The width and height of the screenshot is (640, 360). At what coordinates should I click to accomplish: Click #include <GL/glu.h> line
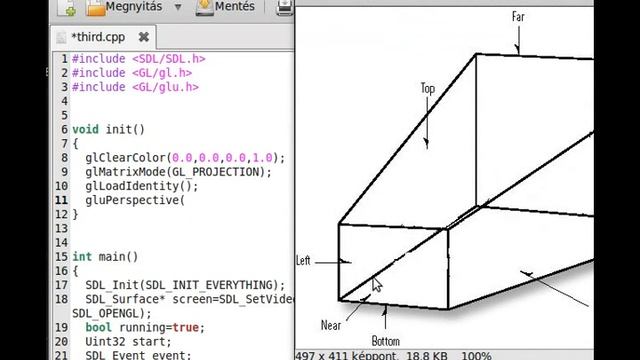[x=136, y=87]
